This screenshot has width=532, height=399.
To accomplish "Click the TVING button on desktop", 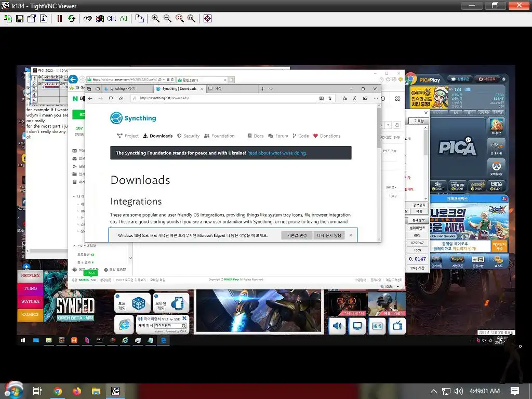I will click(30, 288).
